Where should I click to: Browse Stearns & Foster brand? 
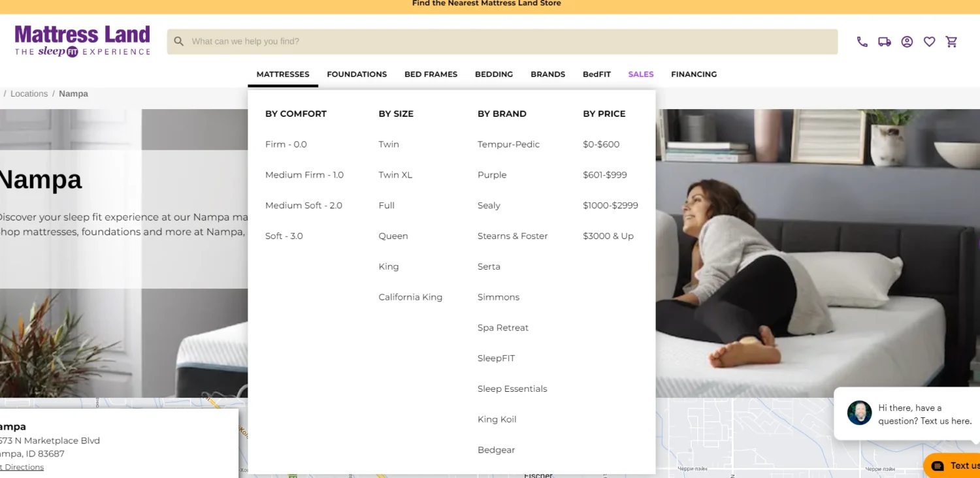coord(513,236)
